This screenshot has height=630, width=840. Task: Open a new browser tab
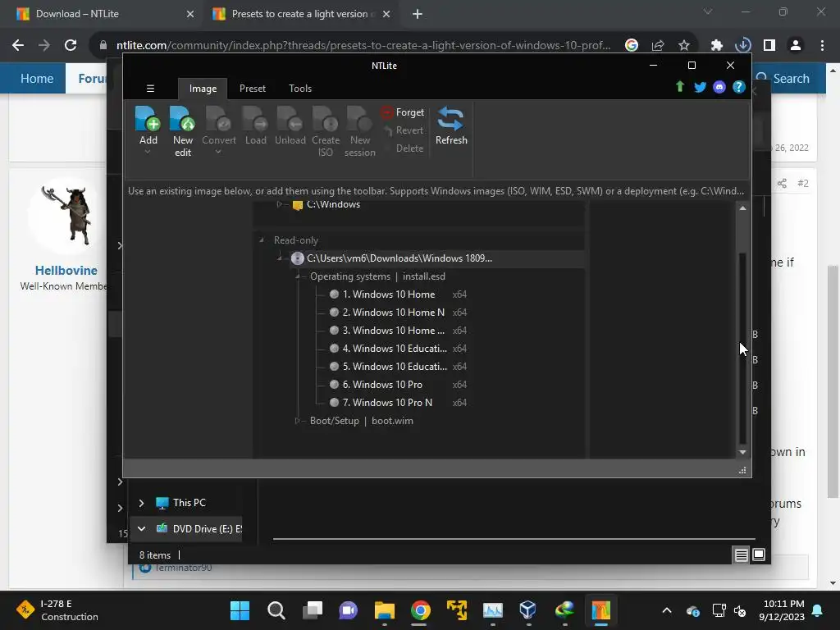click(418, 15)
